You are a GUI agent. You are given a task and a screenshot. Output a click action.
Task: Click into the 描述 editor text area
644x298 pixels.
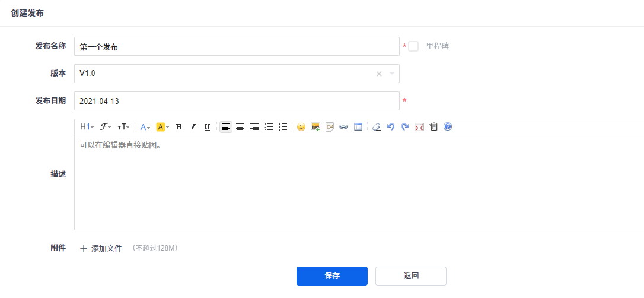359,182
